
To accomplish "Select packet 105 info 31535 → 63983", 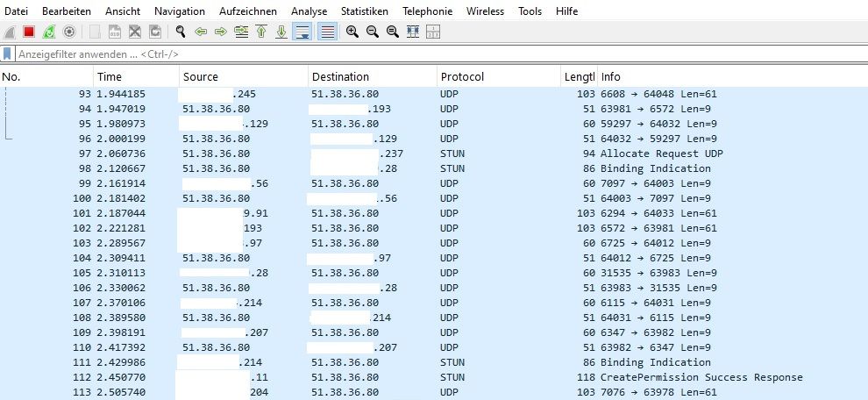I will tap(434, 273).
